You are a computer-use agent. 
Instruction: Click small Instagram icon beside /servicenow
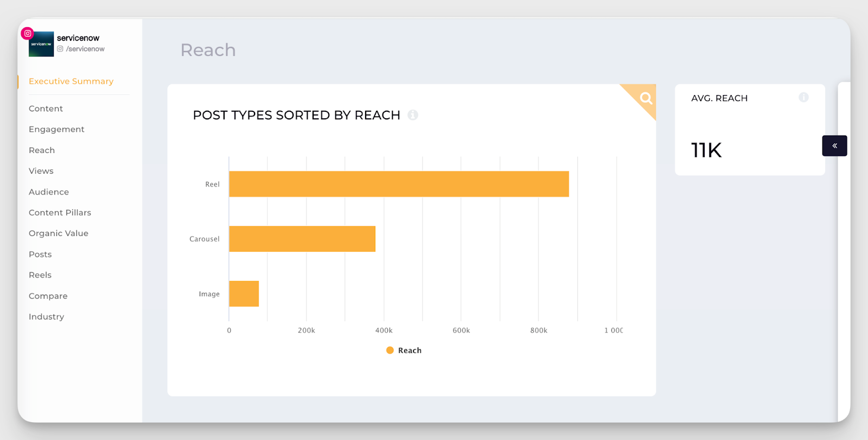point(60,49)
